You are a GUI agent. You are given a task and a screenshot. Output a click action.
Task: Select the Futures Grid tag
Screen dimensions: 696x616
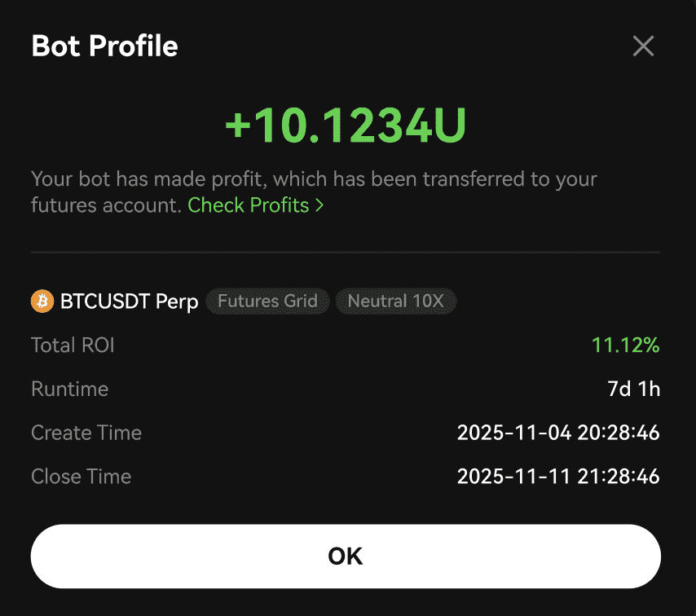coord(267,301)
